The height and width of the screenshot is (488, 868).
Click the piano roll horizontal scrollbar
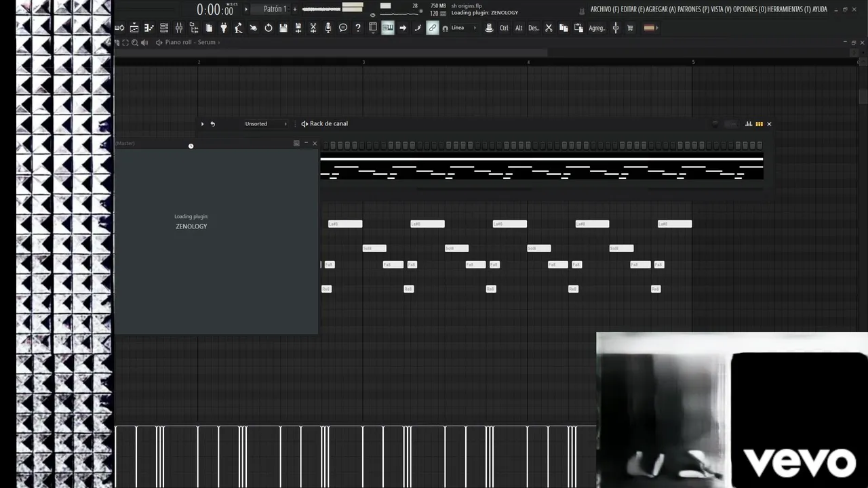331,52
